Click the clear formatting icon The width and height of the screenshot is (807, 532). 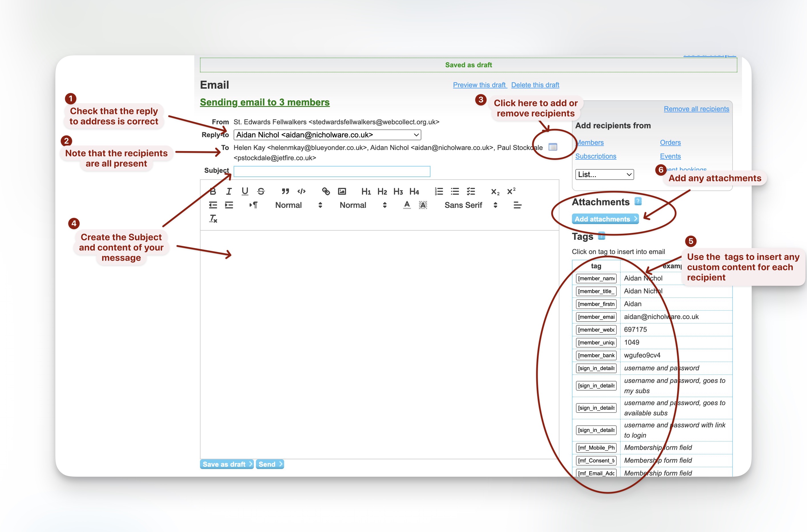213,219
